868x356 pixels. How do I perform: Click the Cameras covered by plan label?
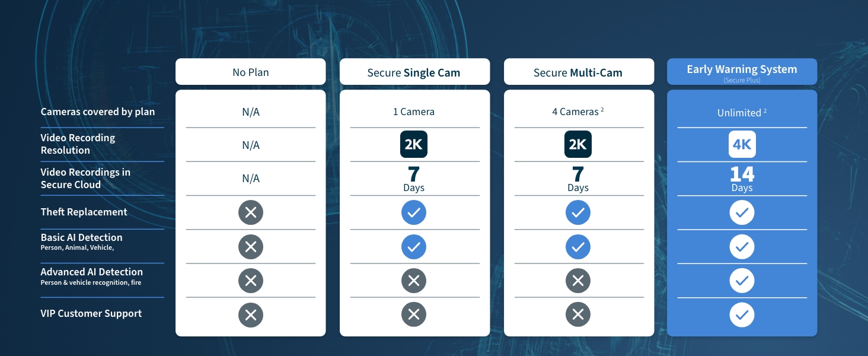coord(98,112)
